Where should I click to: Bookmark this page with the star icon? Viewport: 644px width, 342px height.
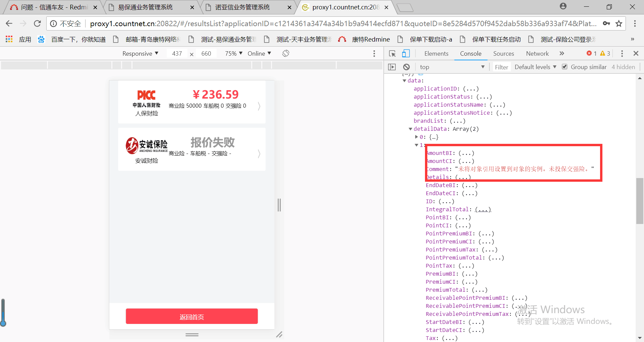tap(619, 23)
